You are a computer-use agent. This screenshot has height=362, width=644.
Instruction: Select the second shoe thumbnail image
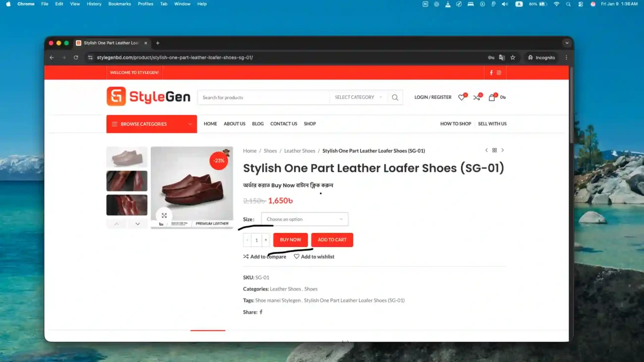pos(127,181)
